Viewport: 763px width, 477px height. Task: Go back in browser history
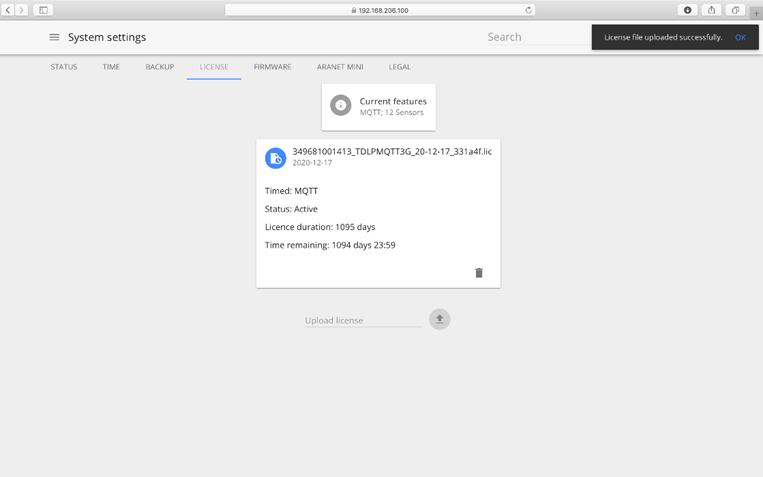click(x=8, y=10)
